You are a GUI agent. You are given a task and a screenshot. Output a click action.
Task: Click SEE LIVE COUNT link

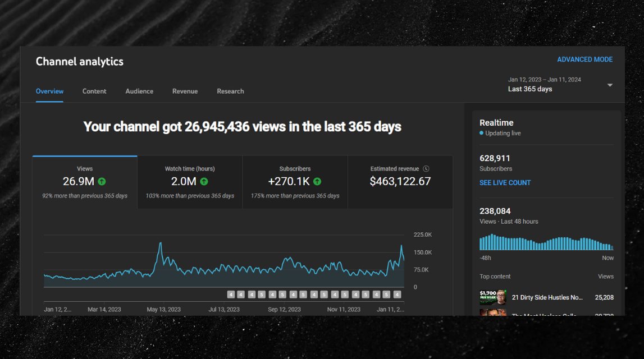coord(505,182)
